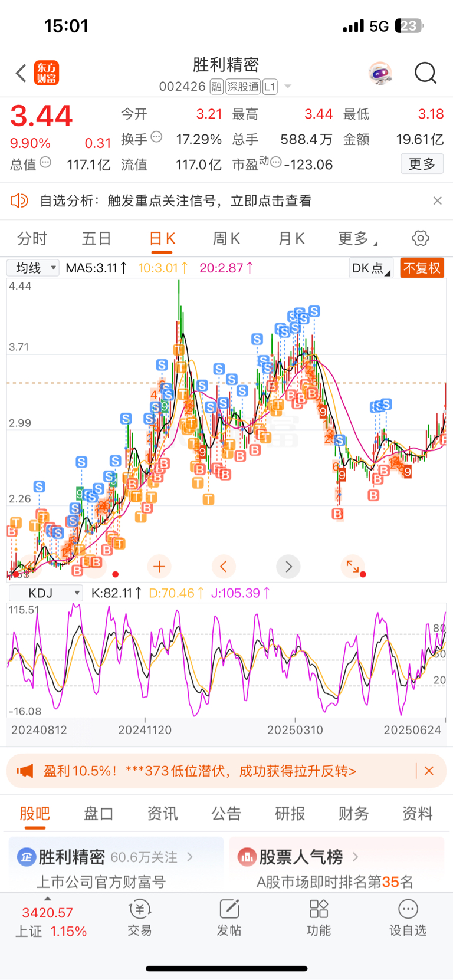Image resolution: width=453 pixels, height=980 pixels.
Task: Switch to 资讯 tab
Action: coord(162,814)
